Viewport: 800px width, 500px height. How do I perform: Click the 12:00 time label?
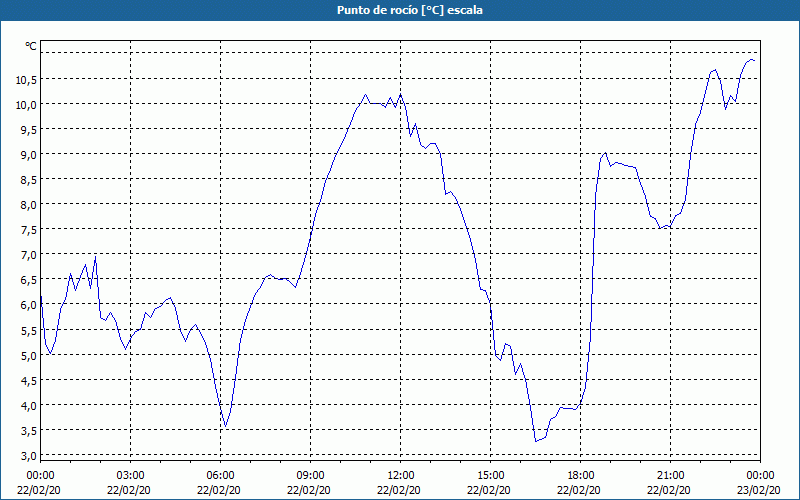click(x=401, y=476)
